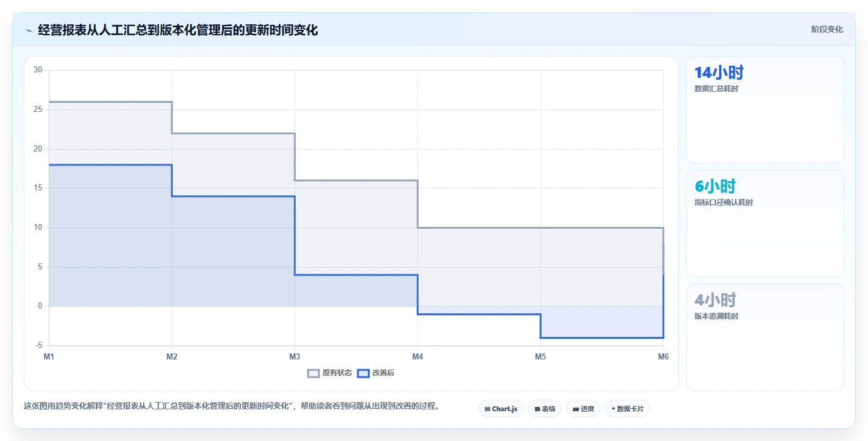The image size is (868, 441).
Task: Click the 阶段变化 label in header
Action: [x=827, y=29]
